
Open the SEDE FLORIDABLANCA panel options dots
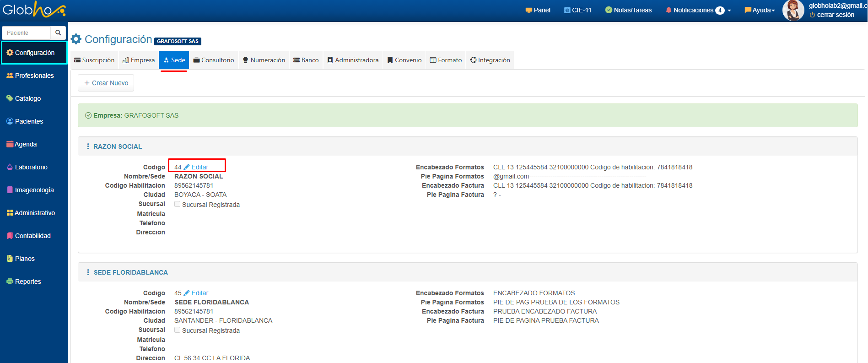[88, 272]
